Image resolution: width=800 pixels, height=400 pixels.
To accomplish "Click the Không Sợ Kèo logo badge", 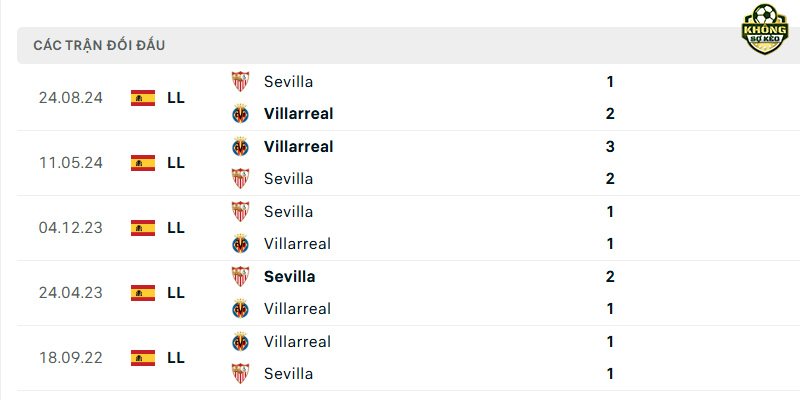I will pos(764,29).
